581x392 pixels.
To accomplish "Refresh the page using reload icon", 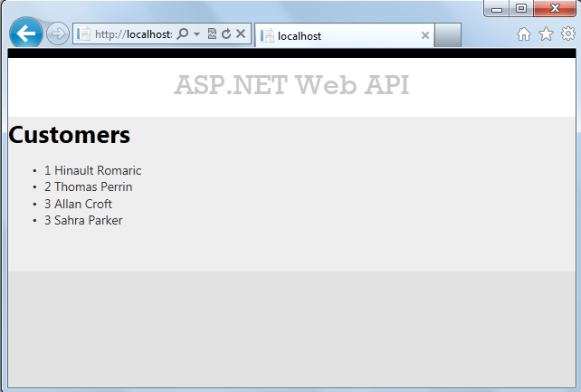I will tap(225, 34).
